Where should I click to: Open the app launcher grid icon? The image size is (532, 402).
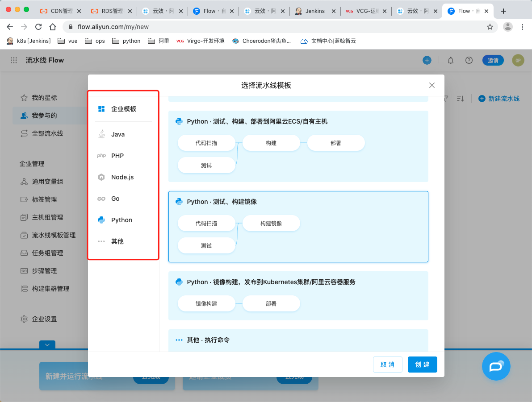(14, 60)
